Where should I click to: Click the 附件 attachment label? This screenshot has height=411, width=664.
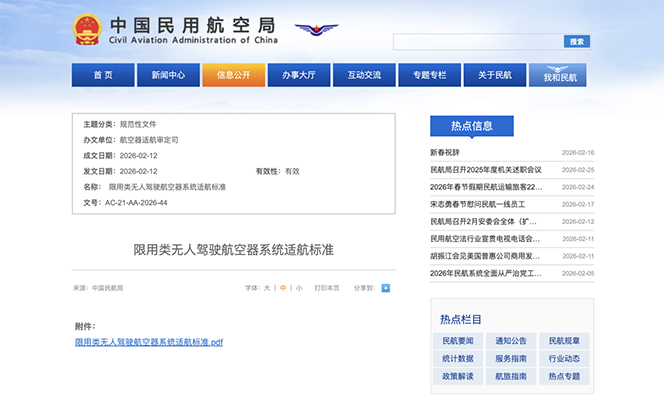tap(85, 326)
